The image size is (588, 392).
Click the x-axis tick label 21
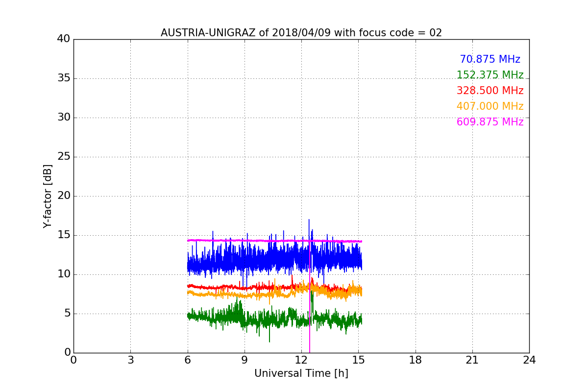(x=472, y=360)
